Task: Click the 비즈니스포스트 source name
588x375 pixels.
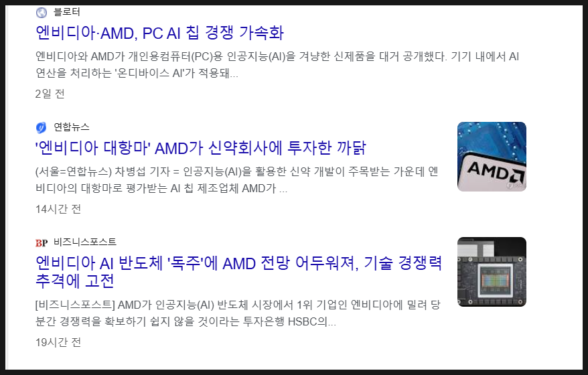Action: 85,242
